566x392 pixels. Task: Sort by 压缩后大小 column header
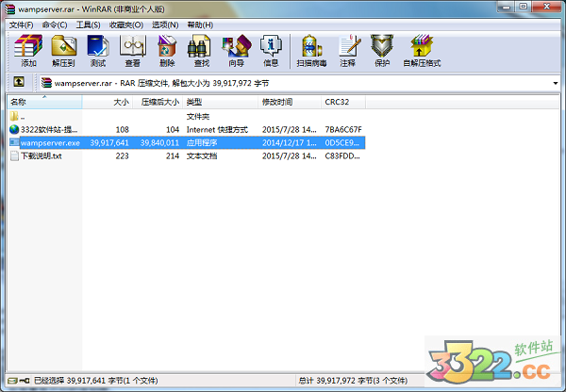158,102
